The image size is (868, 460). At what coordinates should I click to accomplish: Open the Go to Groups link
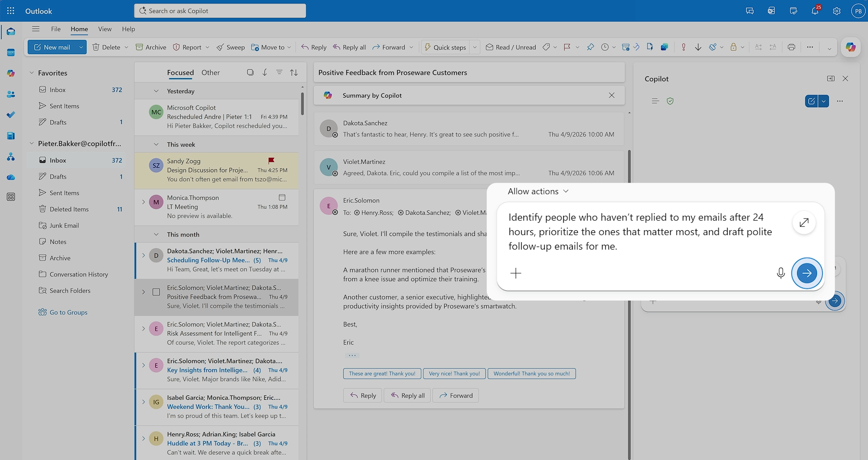[68, 312]
